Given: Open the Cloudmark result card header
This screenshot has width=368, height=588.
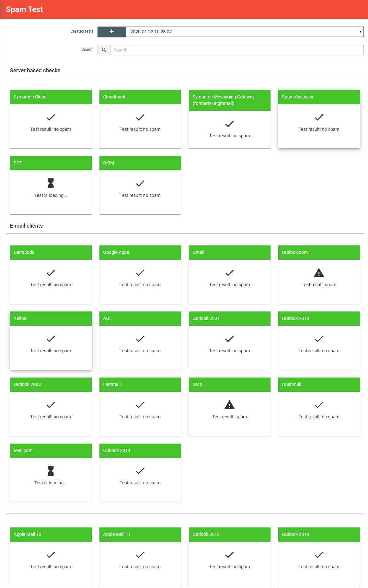Looking at the screenshot, I should click(x=140, y=97).
